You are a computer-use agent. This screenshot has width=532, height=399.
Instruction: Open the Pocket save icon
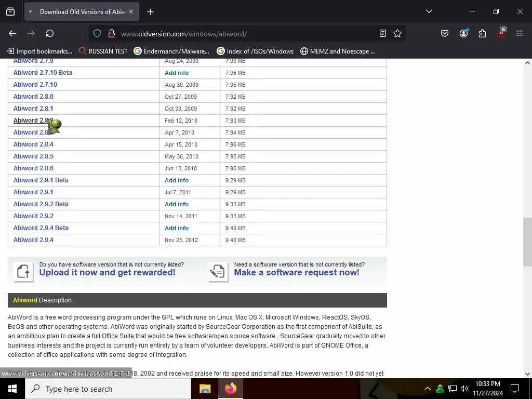(x=445, y=33)
